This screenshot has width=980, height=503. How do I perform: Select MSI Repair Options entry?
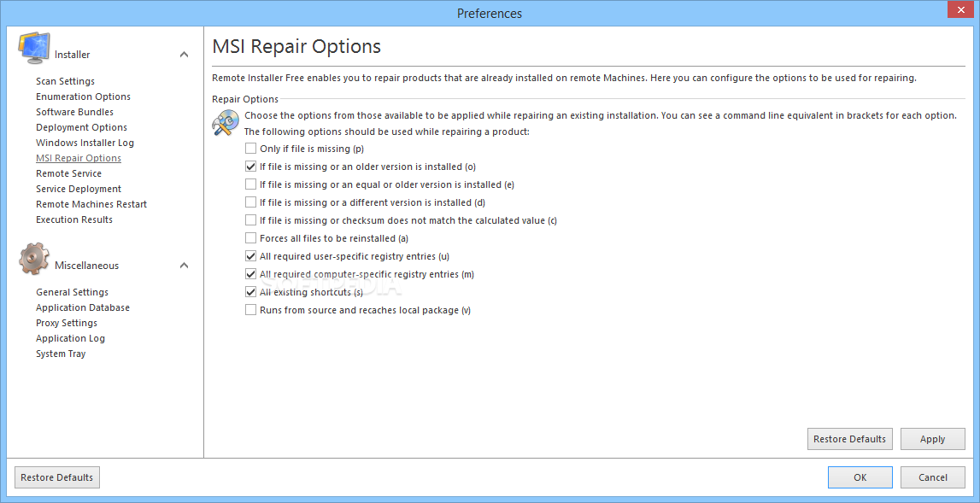pos(79,158)
